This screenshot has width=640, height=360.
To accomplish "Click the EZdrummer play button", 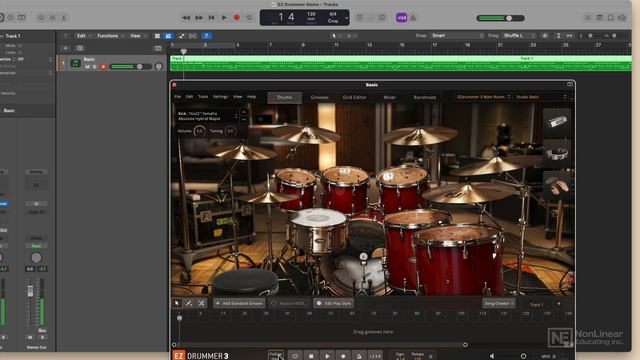I will pyautogui.click(x=327, y=356).
